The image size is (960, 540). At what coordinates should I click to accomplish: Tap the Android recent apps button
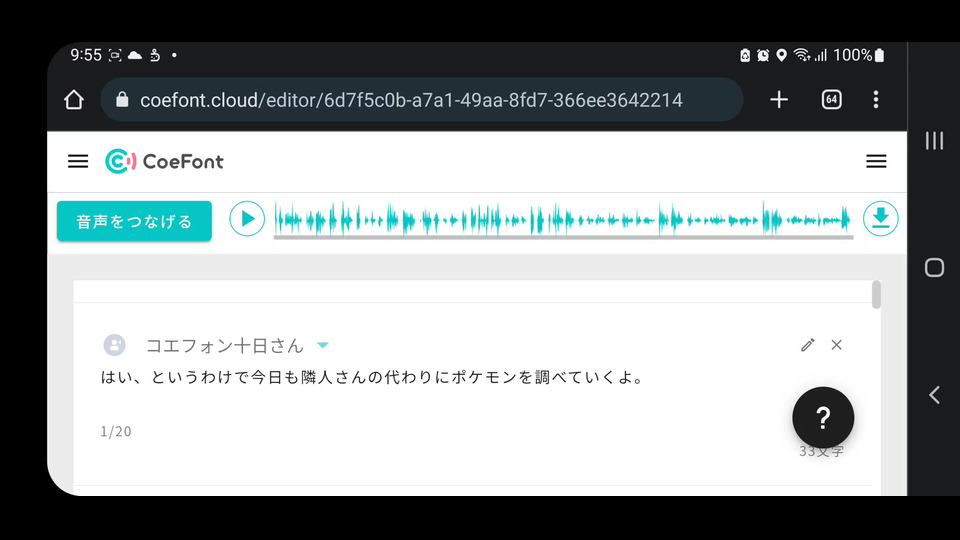click(934, 141)
